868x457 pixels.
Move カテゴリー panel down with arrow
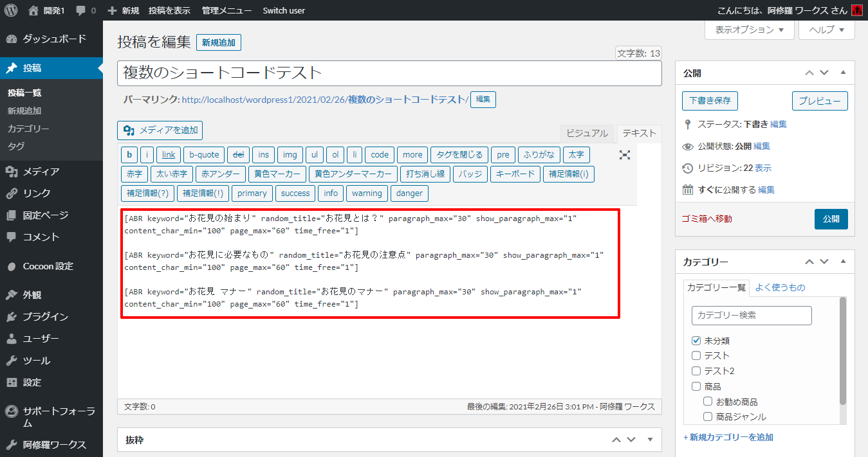(x=824, y=262)
